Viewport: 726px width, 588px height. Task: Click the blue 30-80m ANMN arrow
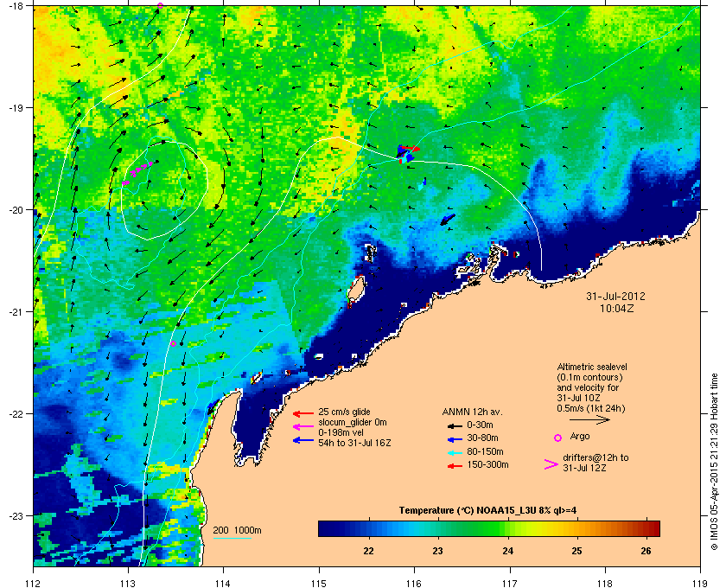(455, 439)
